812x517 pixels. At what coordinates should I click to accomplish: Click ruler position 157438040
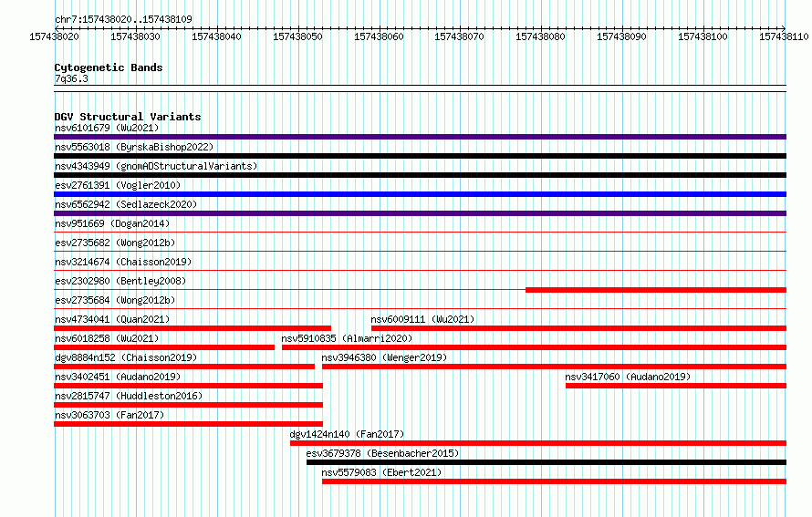click(216, 36)
